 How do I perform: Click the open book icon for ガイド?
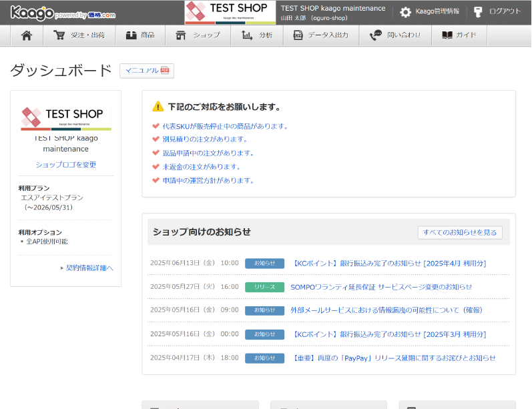(x=447, y=35)
